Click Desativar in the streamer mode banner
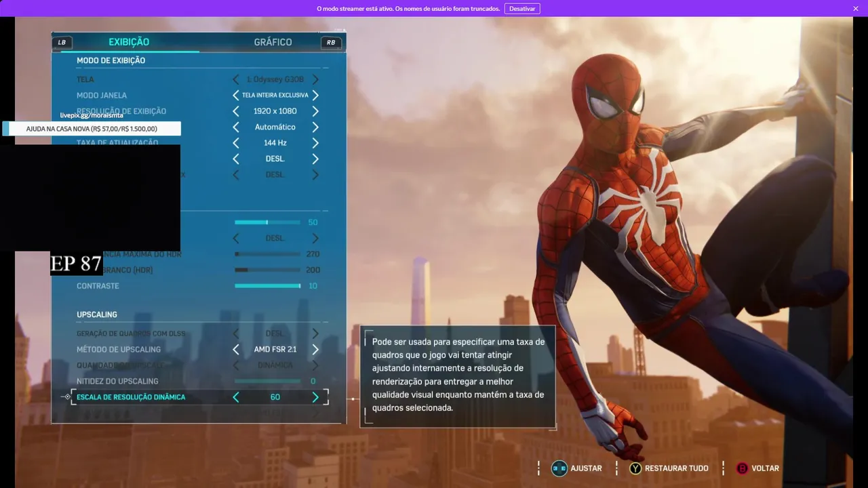 [x=522, y=8]
